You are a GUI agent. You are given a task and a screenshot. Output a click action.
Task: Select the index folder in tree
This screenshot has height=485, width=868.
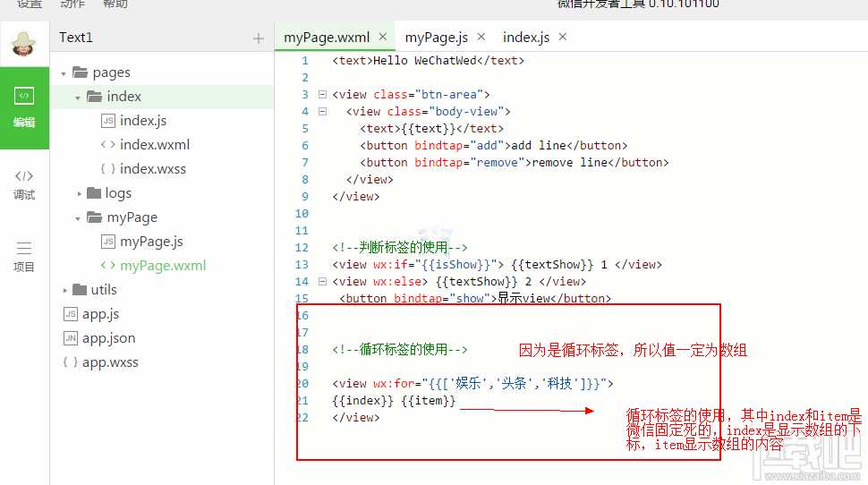(124, 97)
